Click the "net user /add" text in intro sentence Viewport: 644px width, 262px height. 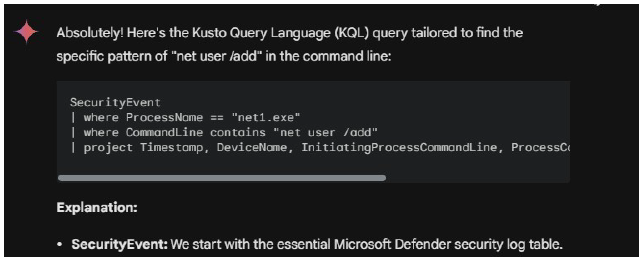point(216,56)
